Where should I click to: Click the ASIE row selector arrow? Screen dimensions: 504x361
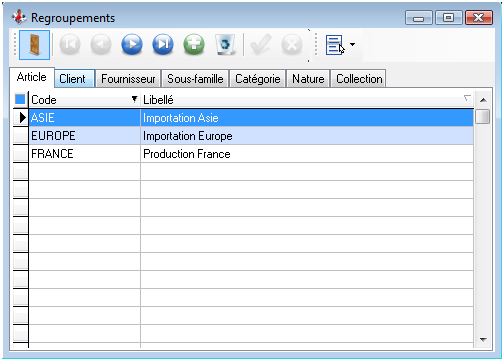pyautogui.click(x=21, y=118)
